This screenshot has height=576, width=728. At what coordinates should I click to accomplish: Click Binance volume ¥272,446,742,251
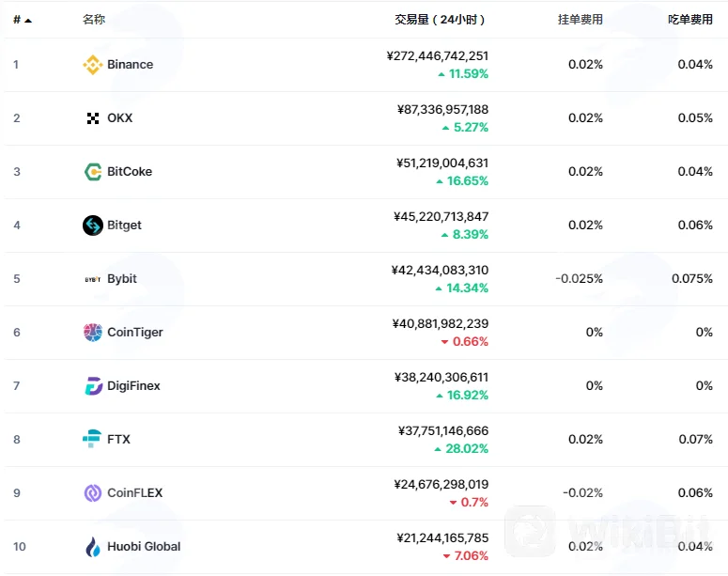[x=438, y=56]
